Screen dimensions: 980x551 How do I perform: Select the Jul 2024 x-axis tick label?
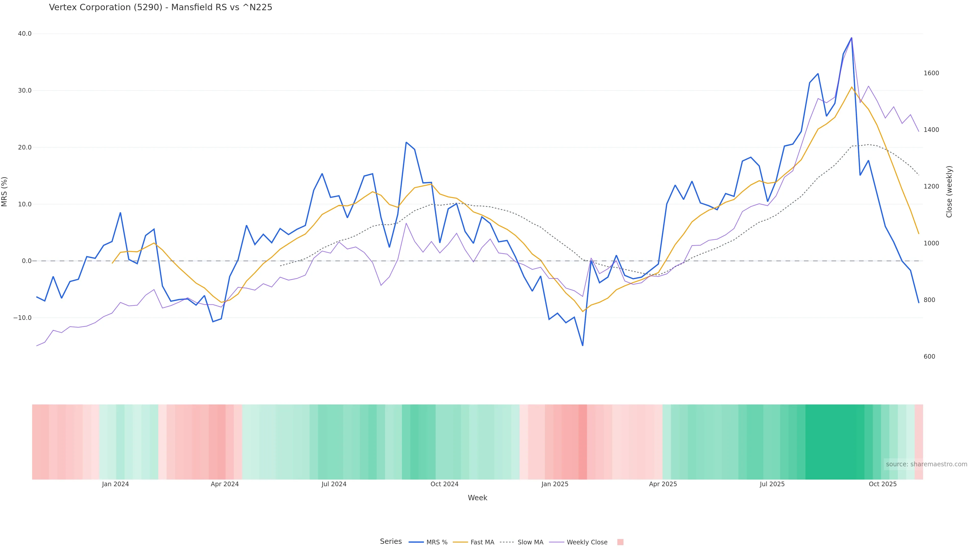(334, 484)
